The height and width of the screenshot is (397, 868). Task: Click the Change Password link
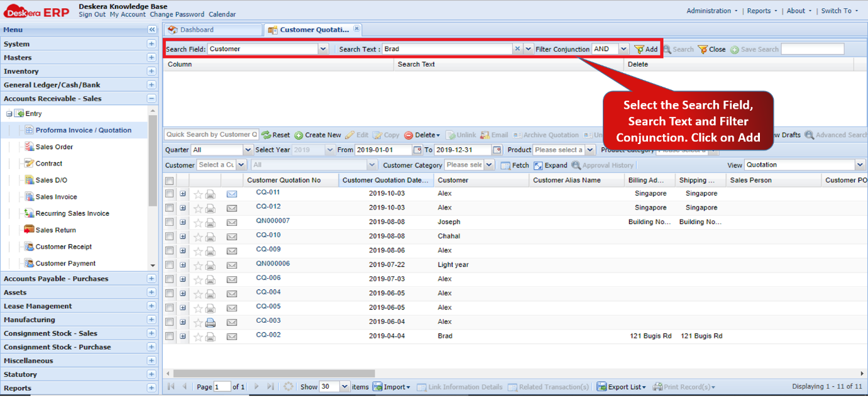click(177, 14)
